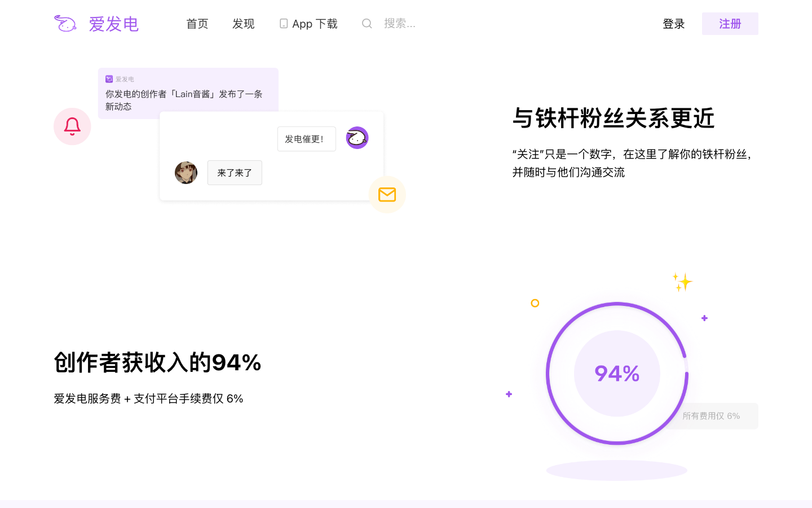The width and height of the screenshot is (812, 508).
Task: Click inside the 搜索 input field
Action: pyautogui.click(x=400, y=23)
